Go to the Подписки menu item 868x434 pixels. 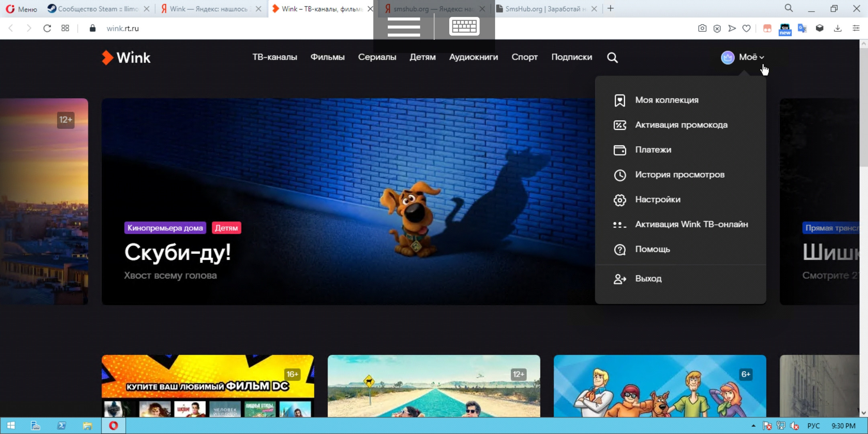pyautogui.click(x=571, y=57)
